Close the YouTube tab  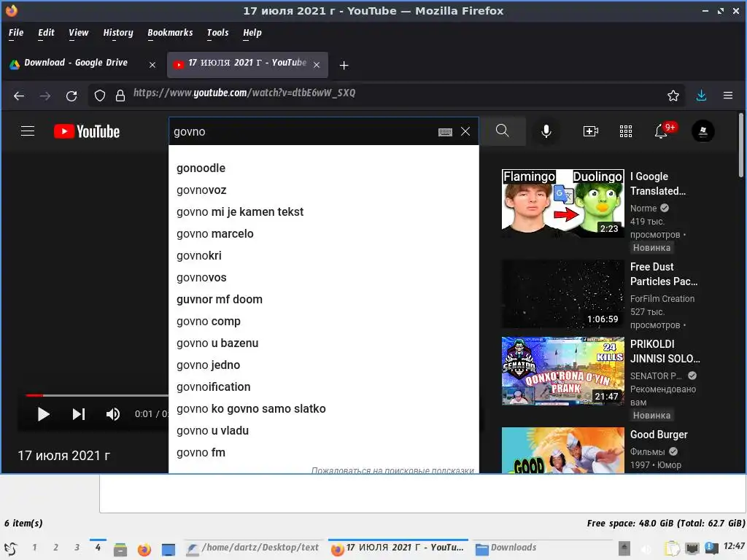[317, 65]
